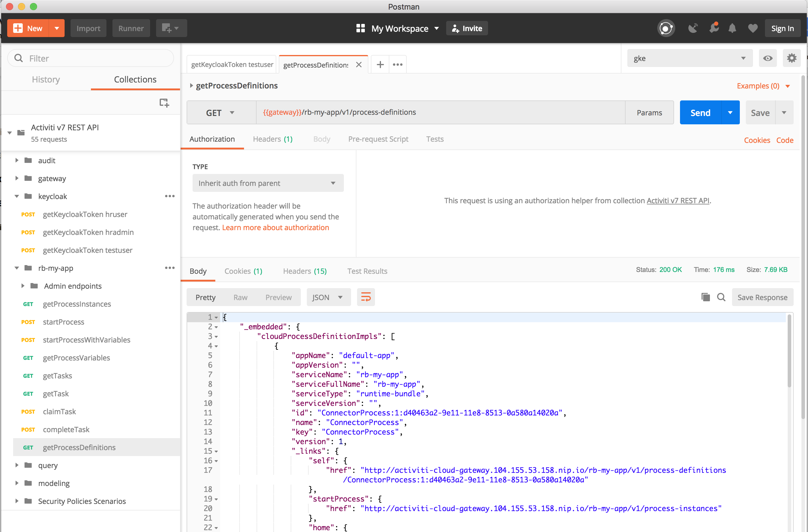The image size is (808, 532).
Task: Toggle response line wrap icon
Action: pos(366,297)
